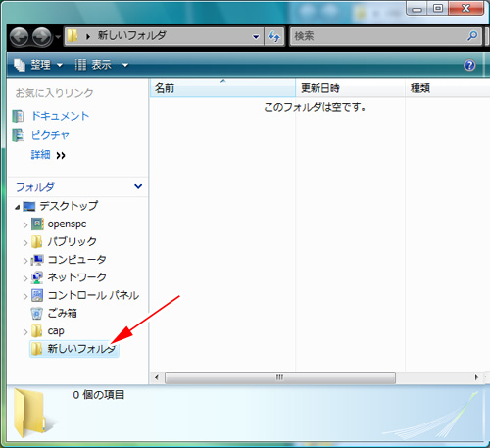Image resolution: width=490 pixels, height=448 pixels.
Task: Open the ドキュメント favorite link
Action: (x=60, y=116)
